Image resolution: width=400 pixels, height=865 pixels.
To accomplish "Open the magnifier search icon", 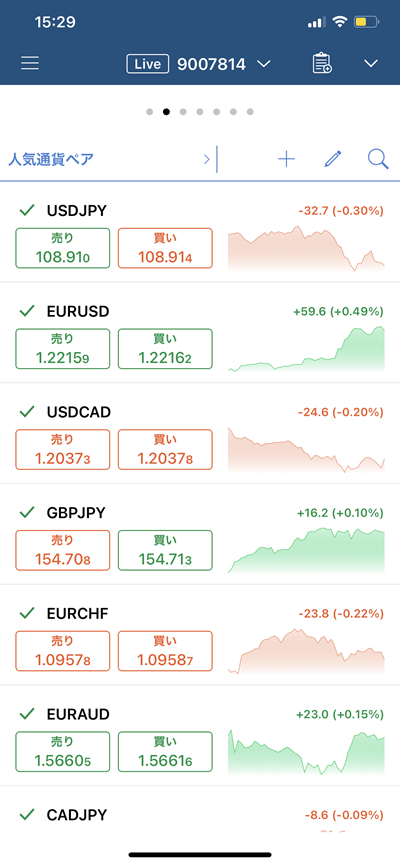I will [378, 159].
